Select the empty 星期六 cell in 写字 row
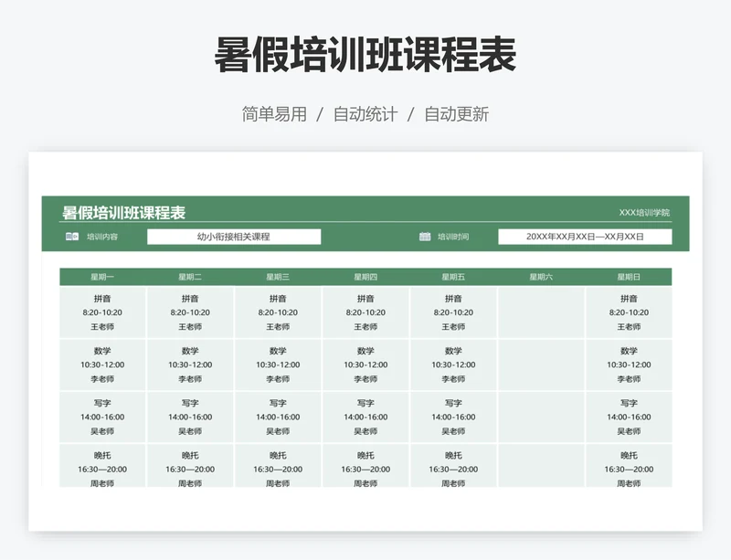 coord(541,417)
